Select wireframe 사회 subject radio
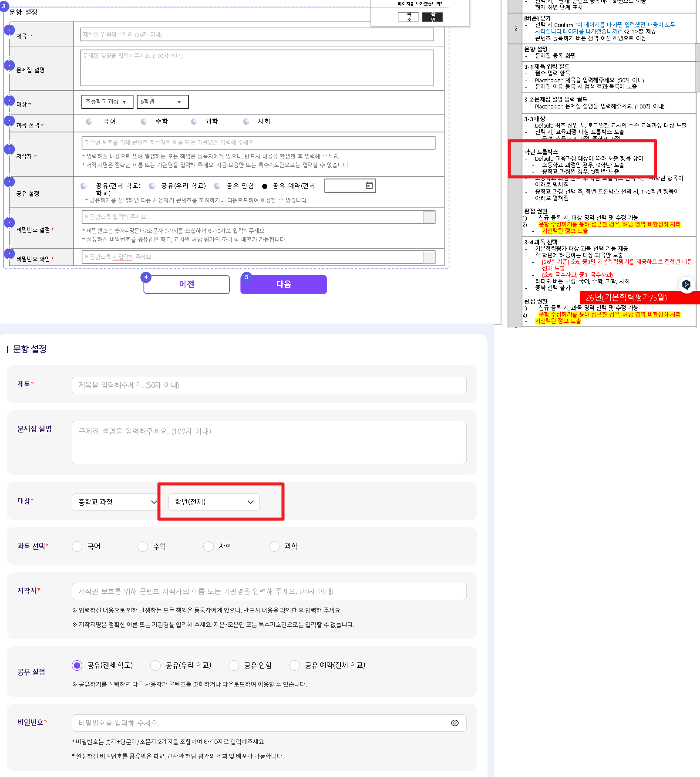This screenshot has width=700, height=777. [x=246, y=122]
